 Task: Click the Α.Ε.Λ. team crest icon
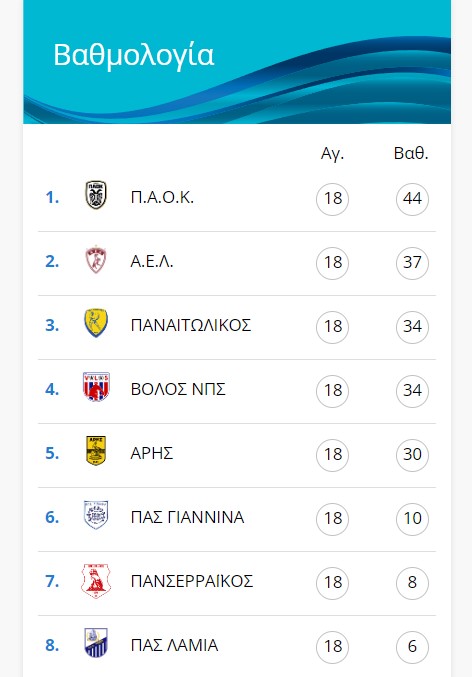coord(95,259)
